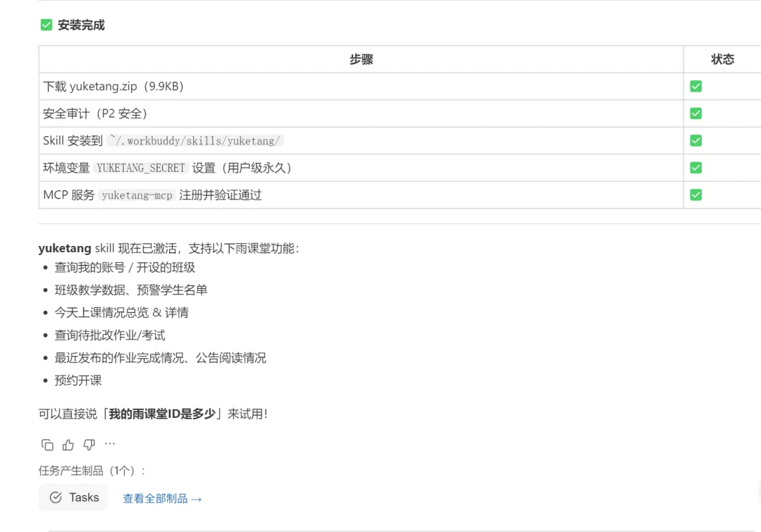This screenshot has width=761, height=532.
Task: Click bullet 查询待批改作业/考试
Action: click(110, 335)
